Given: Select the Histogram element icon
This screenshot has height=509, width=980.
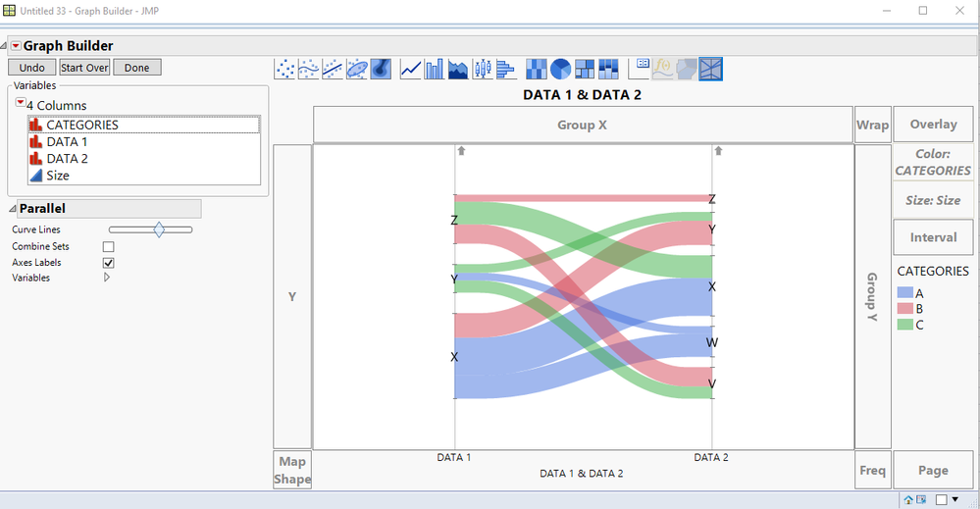Looking at the screenshot, I should coord(505,69).
